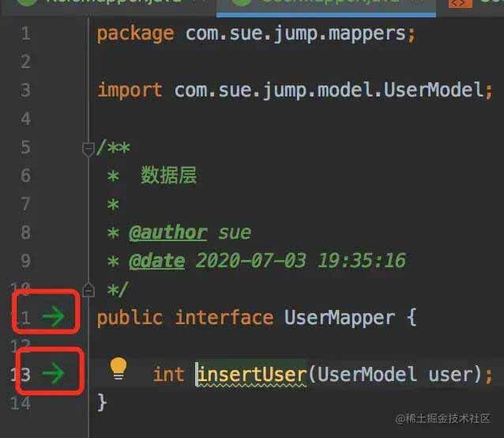
Task: Click the green arrow beside insertUser method
Action: coord(54,373)
